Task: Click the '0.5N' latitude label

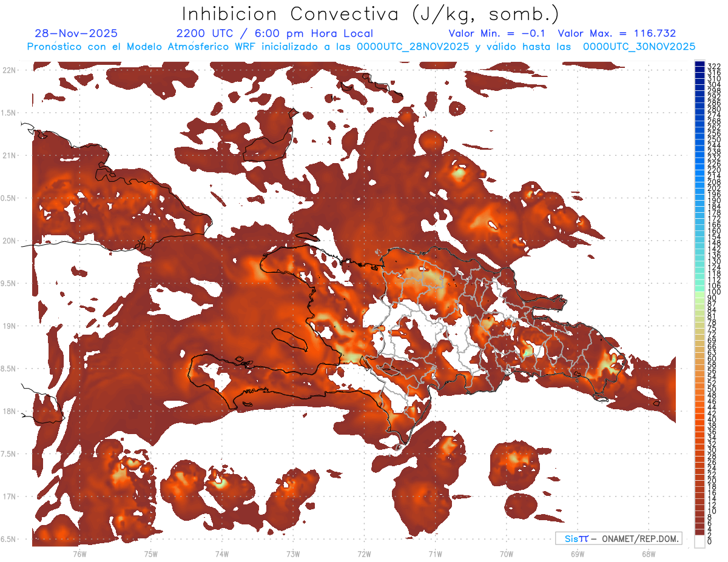Action: (x=9, y=198)
